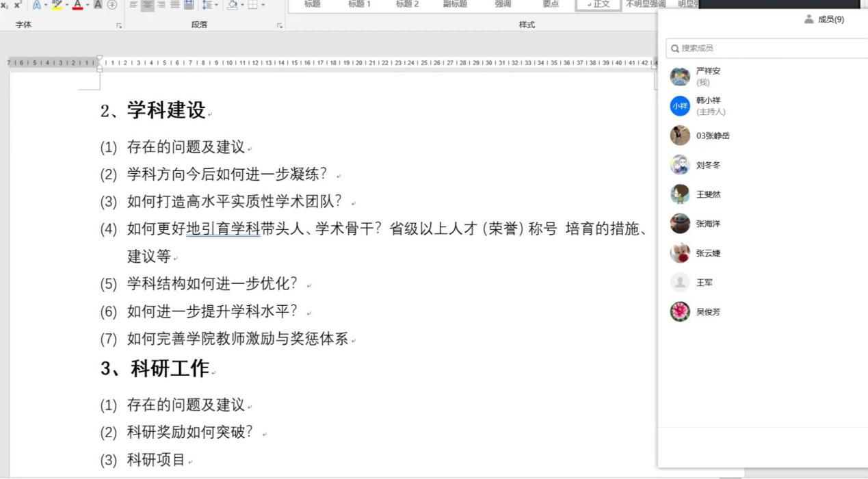Viewport: 868px width, 479px height.
Task: Align text to the right
Action: click(x=161, y=5)
